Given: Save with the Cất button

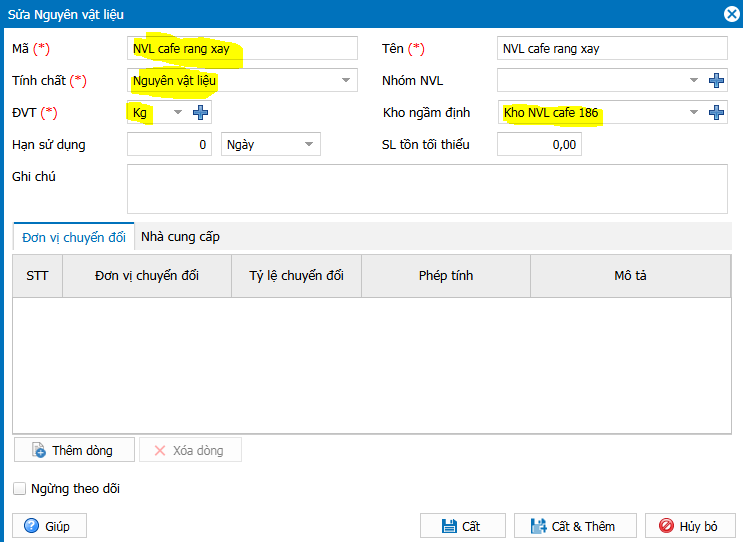Looking at the screenshot, I should tap(462, 526).
